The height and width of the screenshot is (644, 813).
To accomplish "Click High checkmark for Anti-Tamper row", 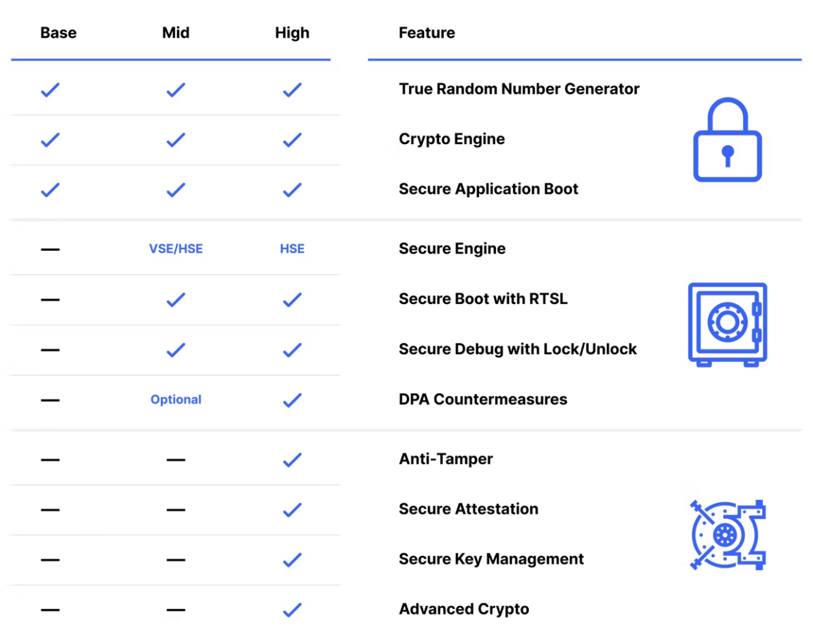I will click(292, 460).
